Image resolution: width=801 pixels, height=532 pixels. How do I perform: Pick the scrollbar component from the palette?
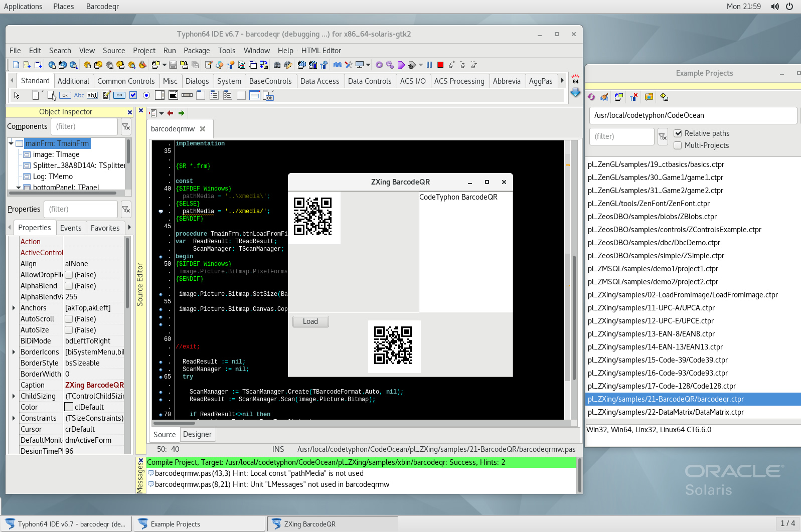[x=187, y=95]
